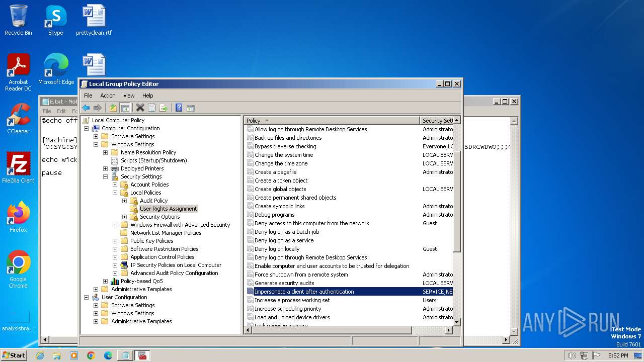Open Skype desktop shortcut
Image resolution: width=644 pixels, height=362 pixels.
55,20
